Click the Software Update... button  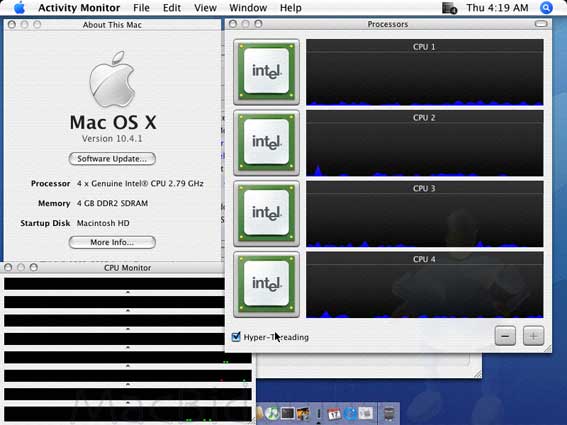[x=112, y=159]
